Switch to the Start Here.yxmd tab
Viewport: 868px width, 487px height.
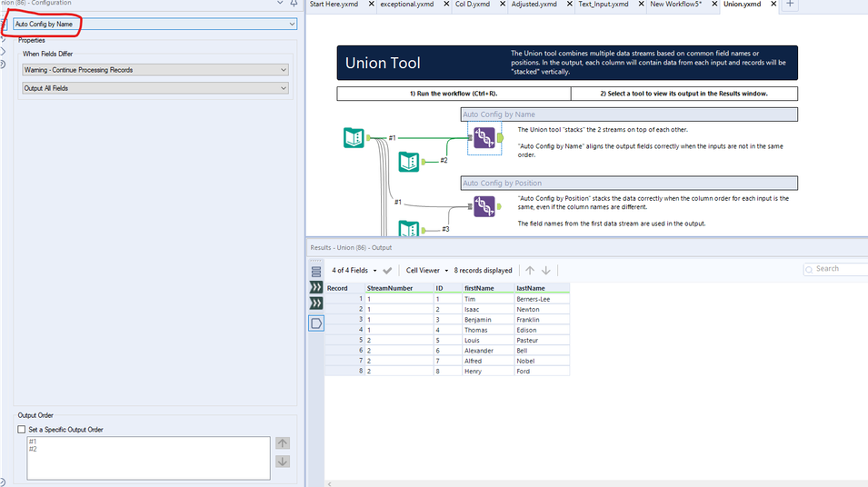334,4
